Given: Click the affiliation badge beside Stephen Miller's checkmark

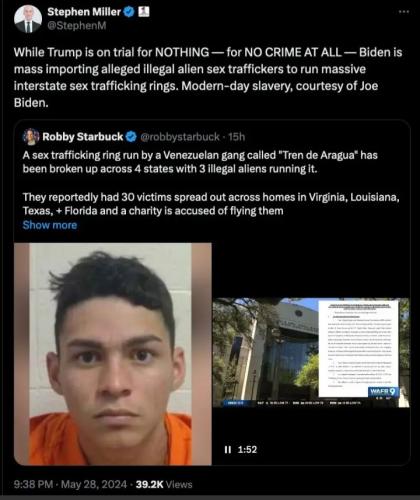Looking at the screenshot, I should (x=144, y=12).
